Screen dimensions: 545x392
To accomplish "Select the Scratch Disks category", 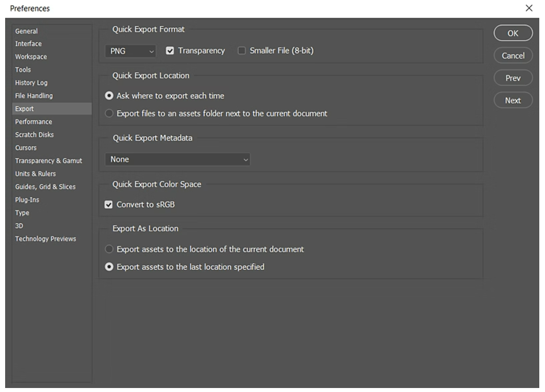I will (x=34, y=135).
